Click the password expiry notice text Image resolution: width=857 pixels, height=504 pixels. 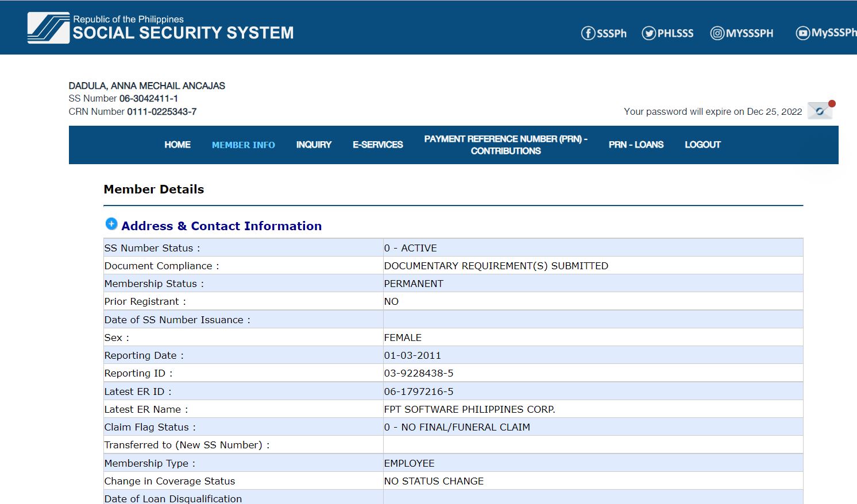(713, 111)
